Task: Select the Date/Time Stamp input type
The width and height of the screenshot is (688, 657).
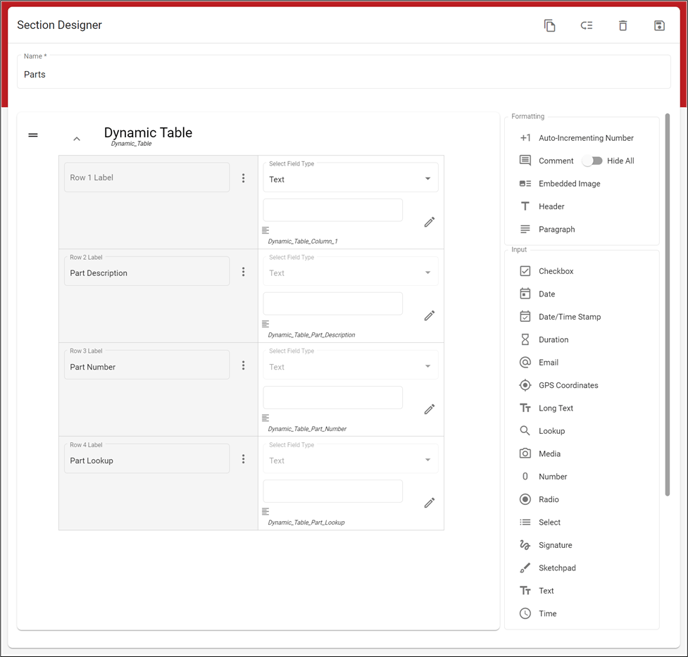Action: click(560, 316)
